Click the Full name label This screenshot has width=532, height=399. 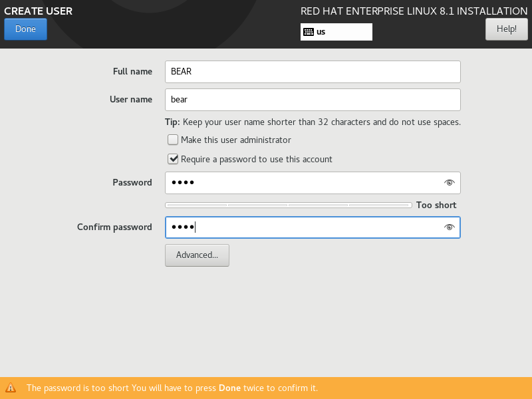click(x=132, y=72)
